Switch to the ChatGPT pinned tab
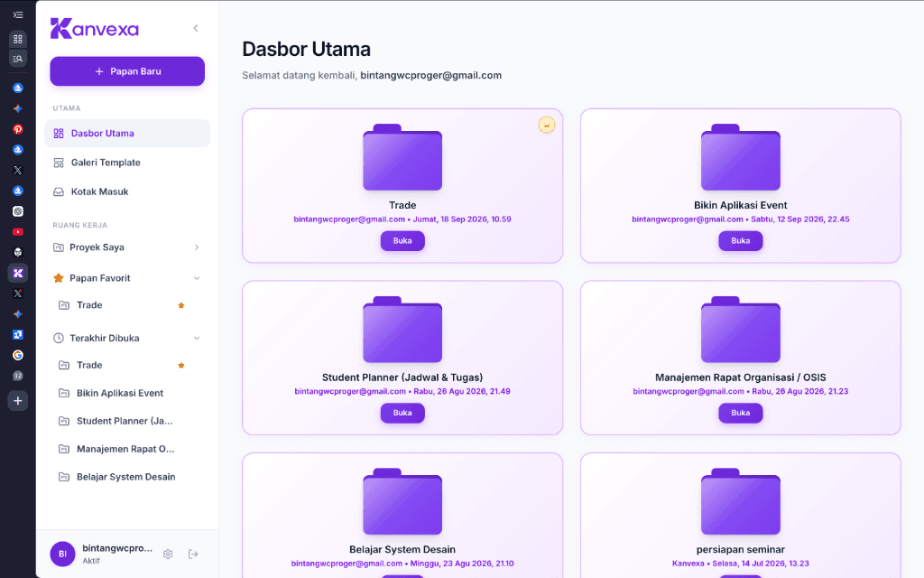924x578 pixels. point(18,211)
